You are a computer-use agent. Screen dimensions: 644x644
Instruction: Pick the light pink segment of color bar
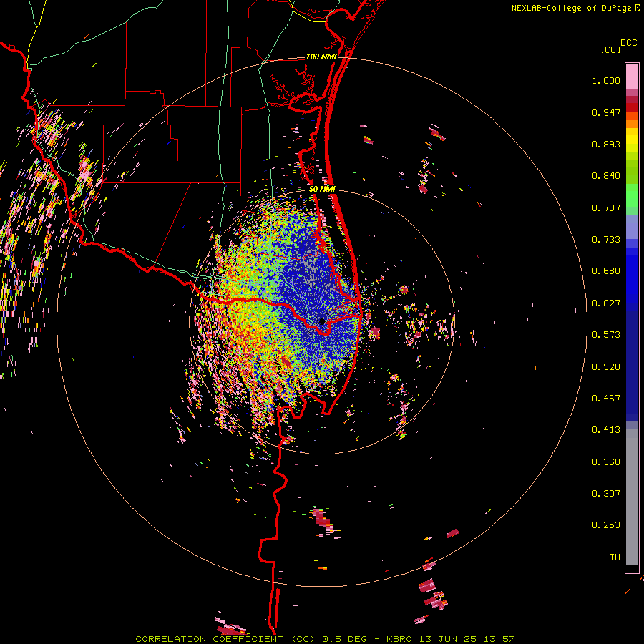(x=632, y=76)
